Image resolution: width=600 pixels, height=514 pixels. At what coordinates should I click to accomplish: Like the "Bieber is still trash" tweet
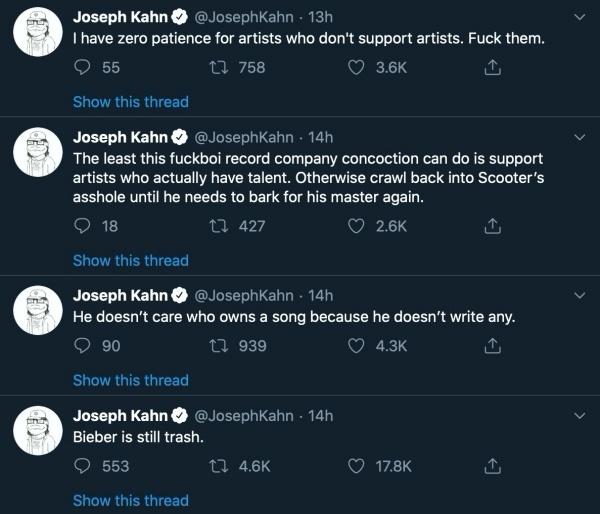coord(355,466)
